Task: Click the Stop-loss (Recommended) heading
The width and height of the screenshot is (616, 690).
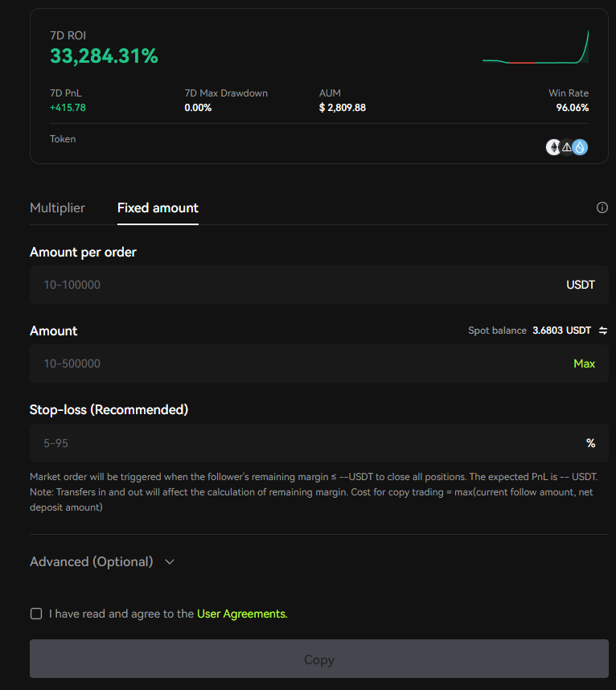Action: point(109,409)
